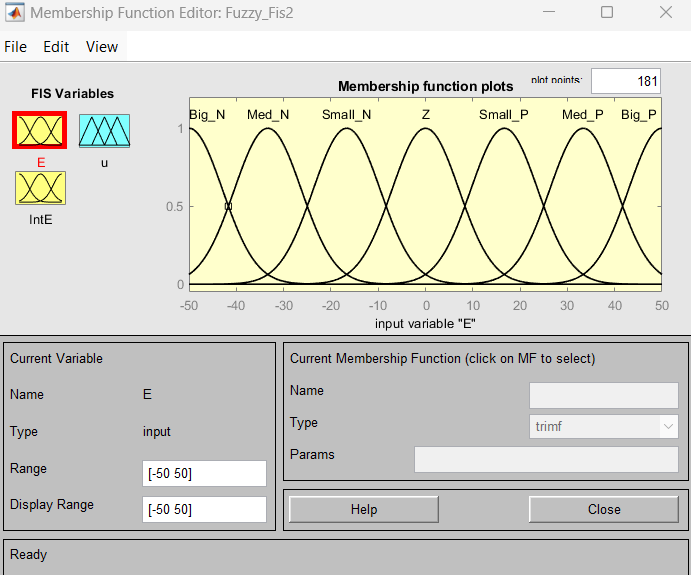
Task: Click the variable Range input field
Action: (x=204, y=474)
